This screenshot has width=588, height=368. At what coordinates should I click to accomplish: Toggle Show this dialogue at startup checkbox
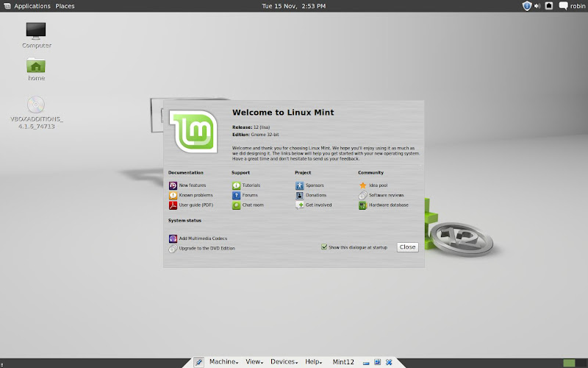pyautogui.click(x=324, y=247)
